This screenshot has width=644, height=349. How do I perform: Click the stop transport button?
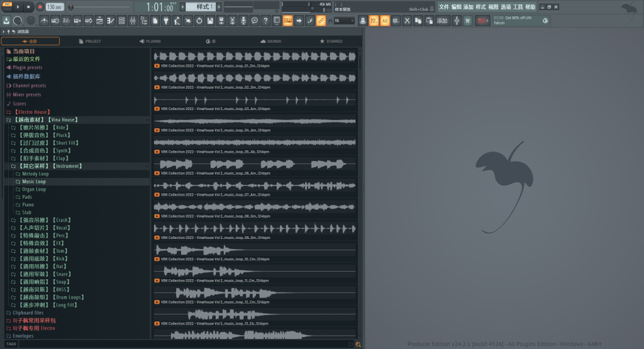pos(28,7)
